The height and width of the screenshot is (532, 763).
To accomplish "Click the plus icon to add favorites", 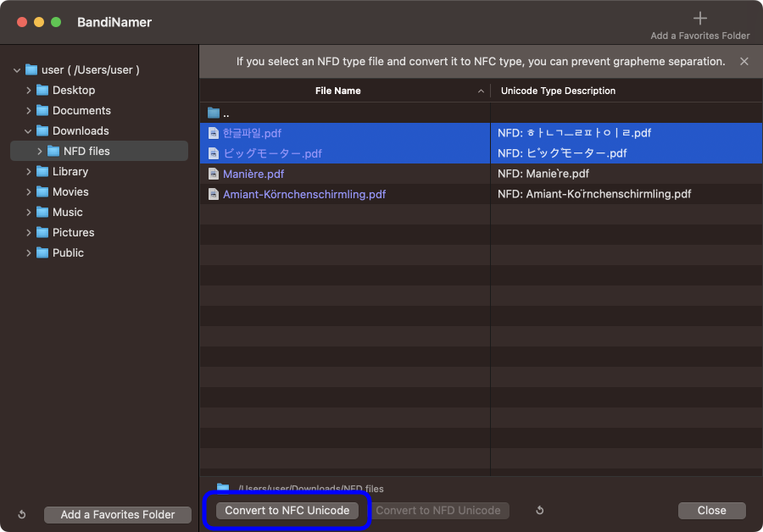I will click(x=699, y=18).
